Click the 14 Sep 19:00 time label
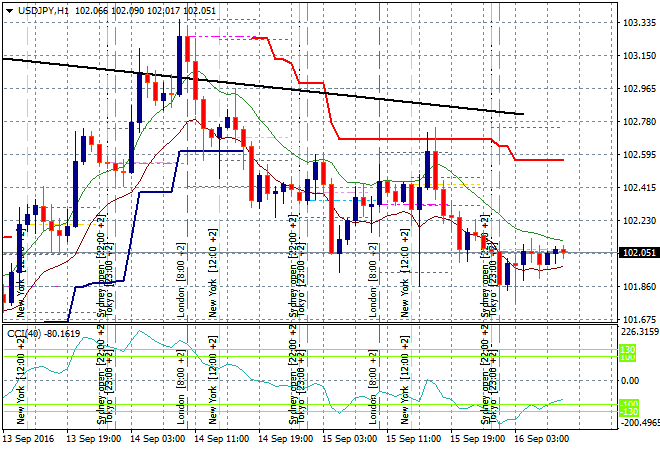 [x=285, y=439]
